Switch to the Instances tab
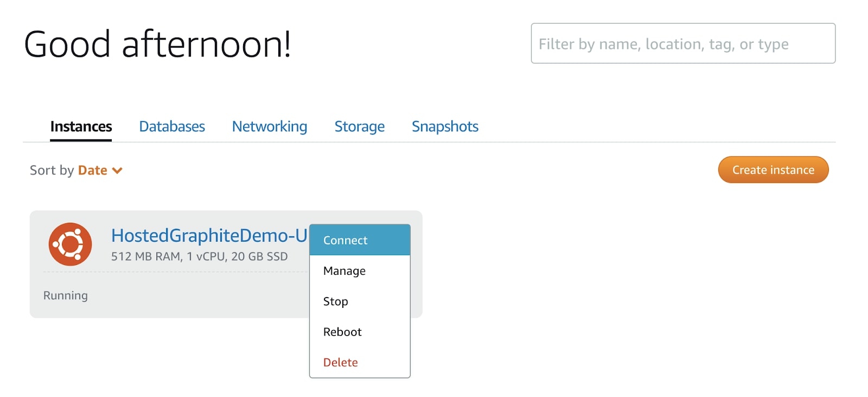868x397 pixels. click(81, 127)
